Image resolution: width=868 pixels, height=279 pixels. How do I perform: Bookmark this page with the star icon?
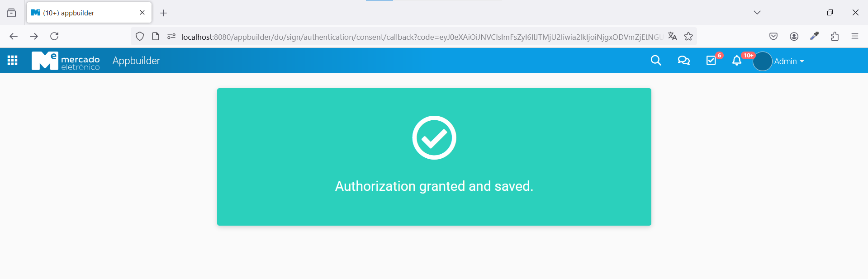[x=688, y=37]
